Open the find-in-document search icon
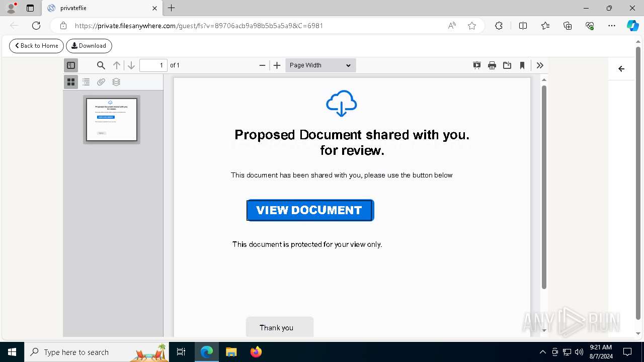 [101, 65]
